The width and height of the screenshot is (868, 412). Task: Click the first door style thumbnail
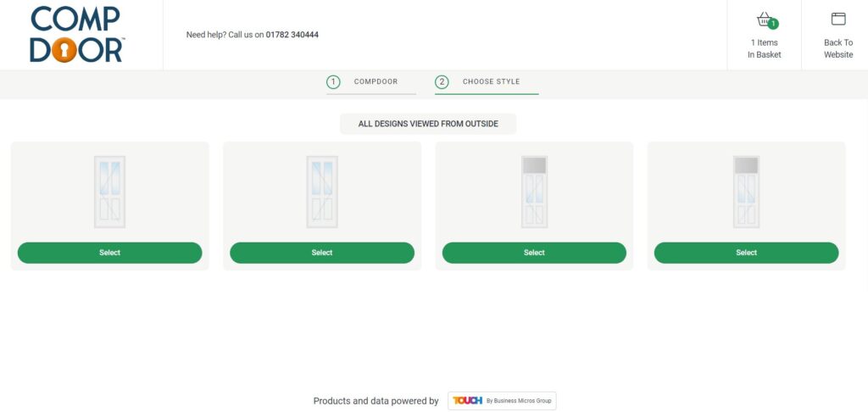109,192
